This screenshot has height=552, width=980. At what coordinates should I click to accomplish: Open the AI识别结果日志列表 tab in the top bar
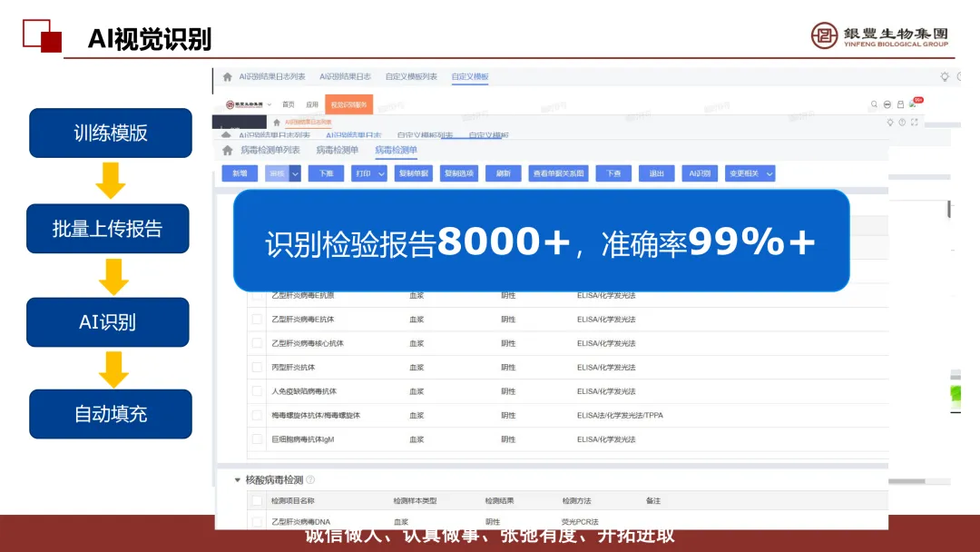click(272, 77)
